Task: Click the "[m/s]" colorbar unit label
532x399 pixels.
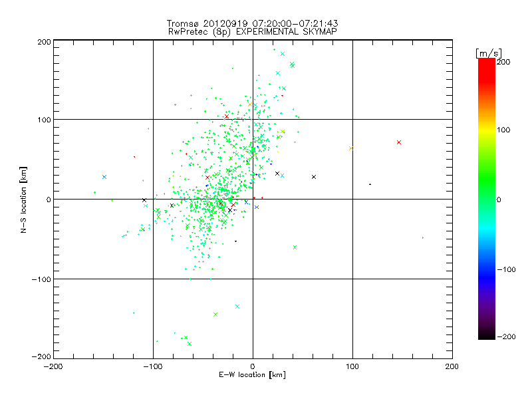Action: 489,53
